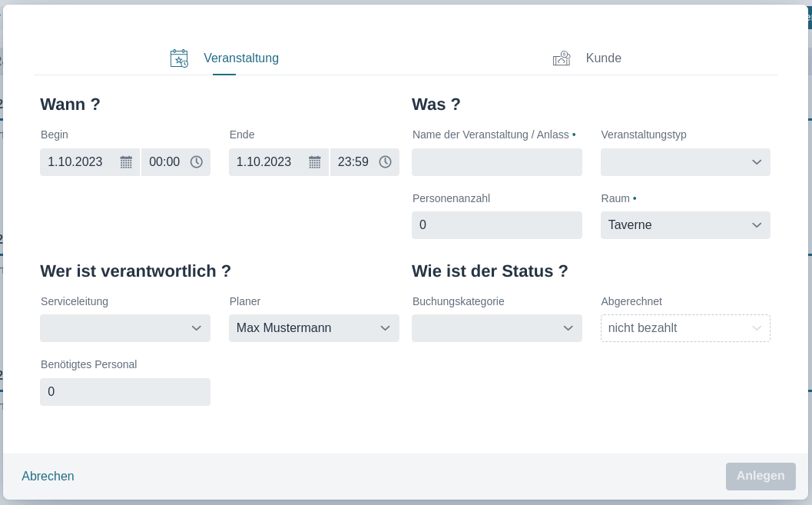Screen dimensions: 812x505
Task: Select the Personenanzahl number field
Action: [x=496, y=225]
